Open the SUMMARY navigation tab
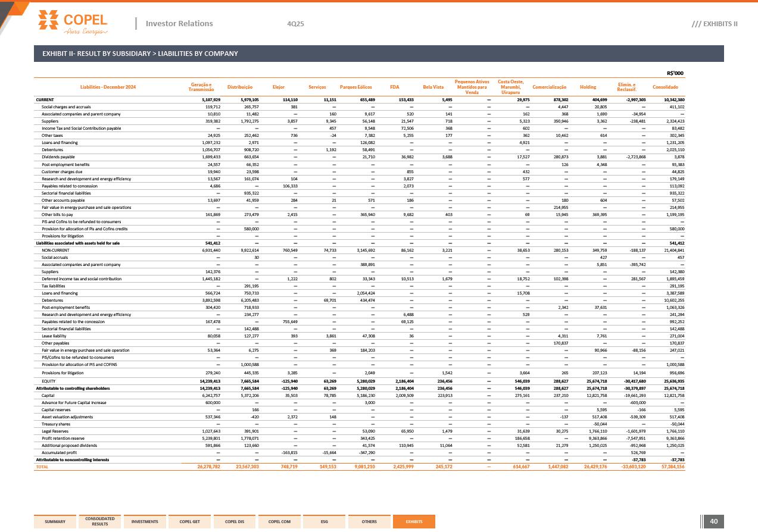758x532 pixels. pos(55,521)
